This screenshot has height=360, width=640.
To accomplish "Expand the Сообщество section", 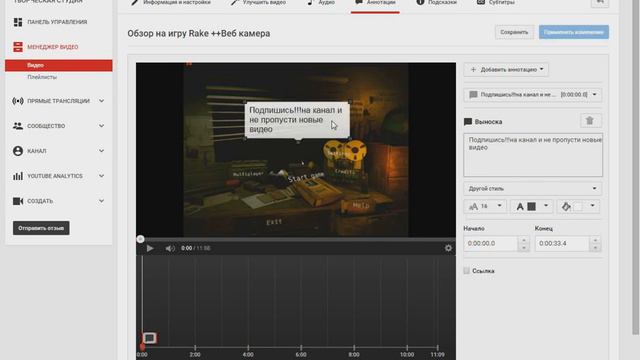I will (101, 126).
